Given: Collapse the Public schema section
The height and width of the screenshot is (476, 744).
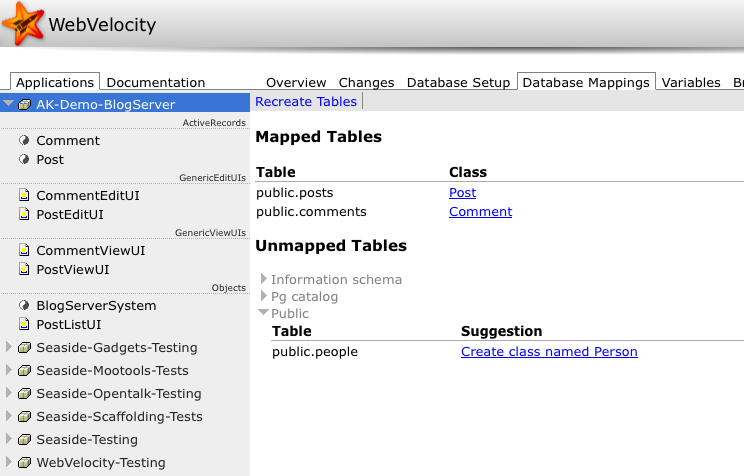Looking at the screenshot, I should coord(263,312).
